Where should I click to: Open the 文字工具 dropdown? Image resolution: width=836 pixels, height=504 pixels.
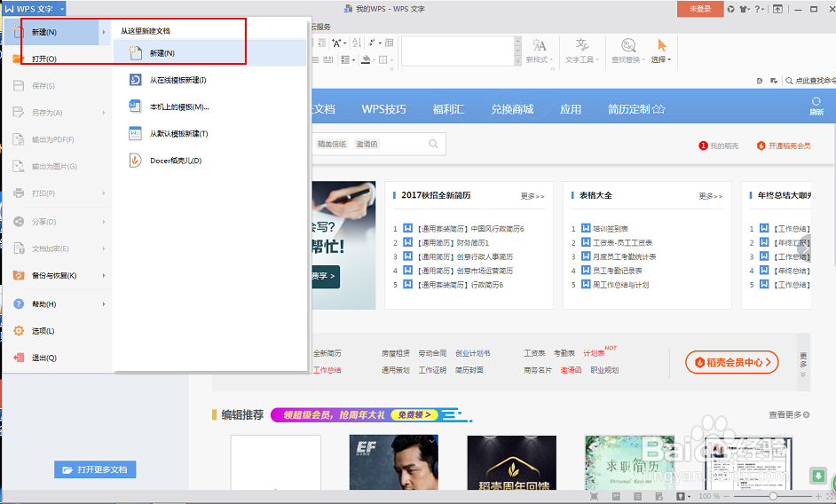[582, 59]
